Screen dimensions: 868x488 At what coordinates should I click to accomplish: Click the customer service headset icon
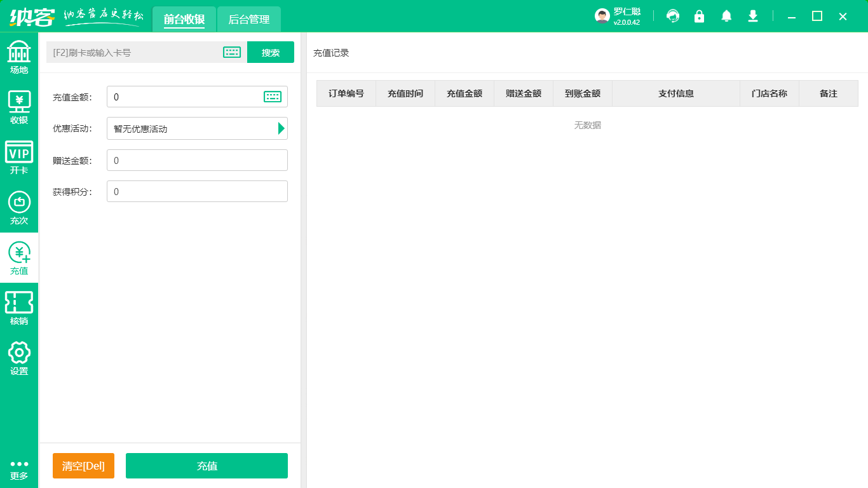coord(672,16)
